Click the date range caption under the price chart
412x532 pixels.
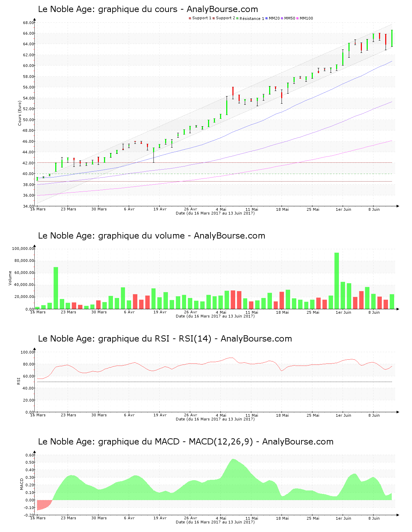click(x=215, y=213)
